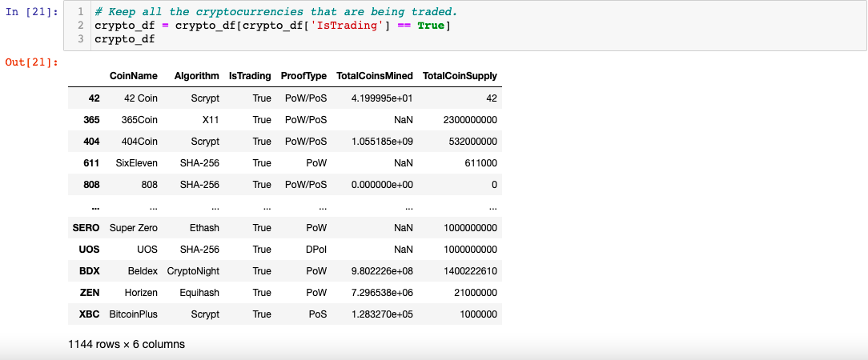Click the 1.055185e+09 mined value

pos(382,141)
